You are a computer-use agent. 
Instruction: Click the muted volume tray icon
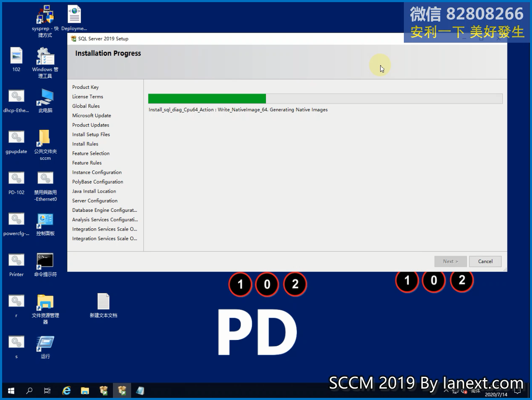[464, 391]
